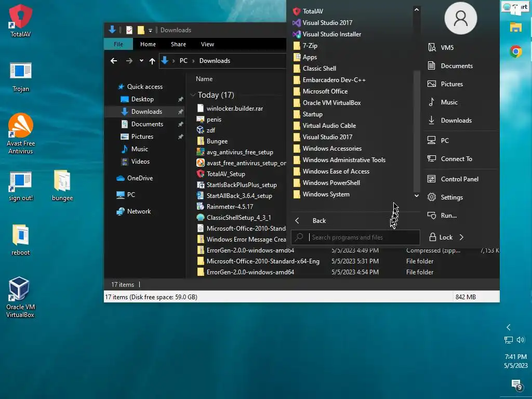Image resolution: width=532 pixels, height=399 pixels.
Task: Open the Home ribbon tab
Action: pyautogui.click(x=148, y=44)
